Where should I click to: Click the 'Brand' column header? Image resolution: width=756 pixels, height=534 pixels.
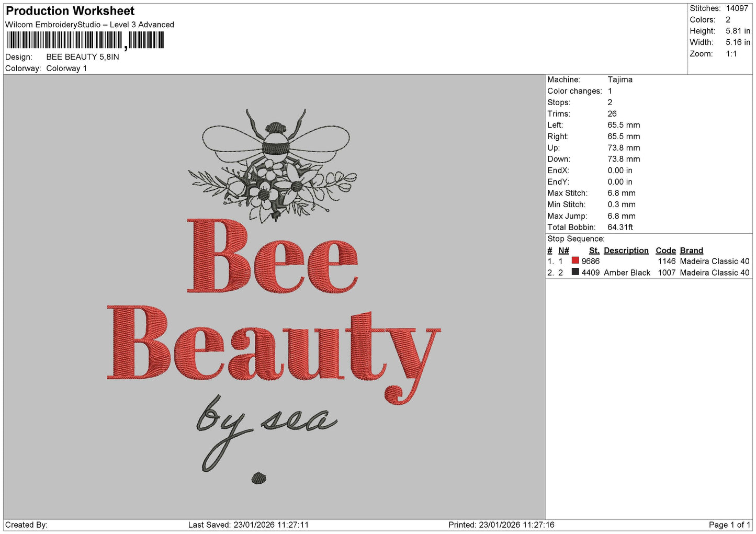click(691, 251)
